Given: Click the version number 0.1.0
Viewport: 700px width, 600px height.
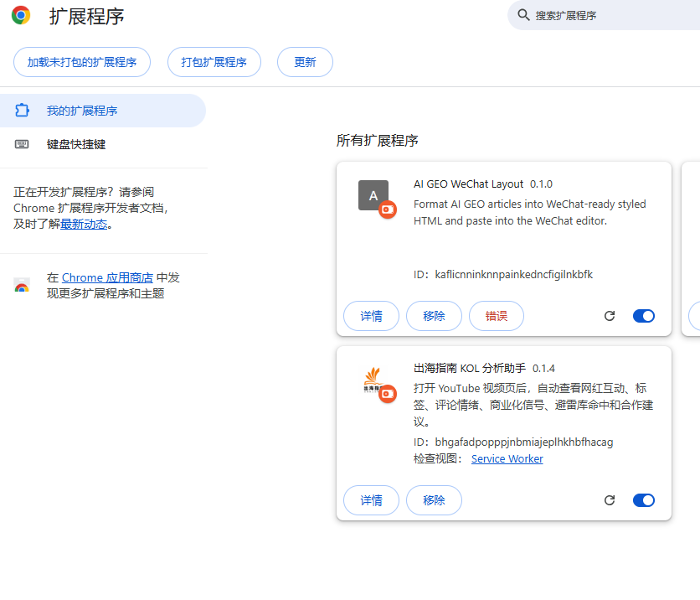Looking at the screenshot, I should (541, 184).
